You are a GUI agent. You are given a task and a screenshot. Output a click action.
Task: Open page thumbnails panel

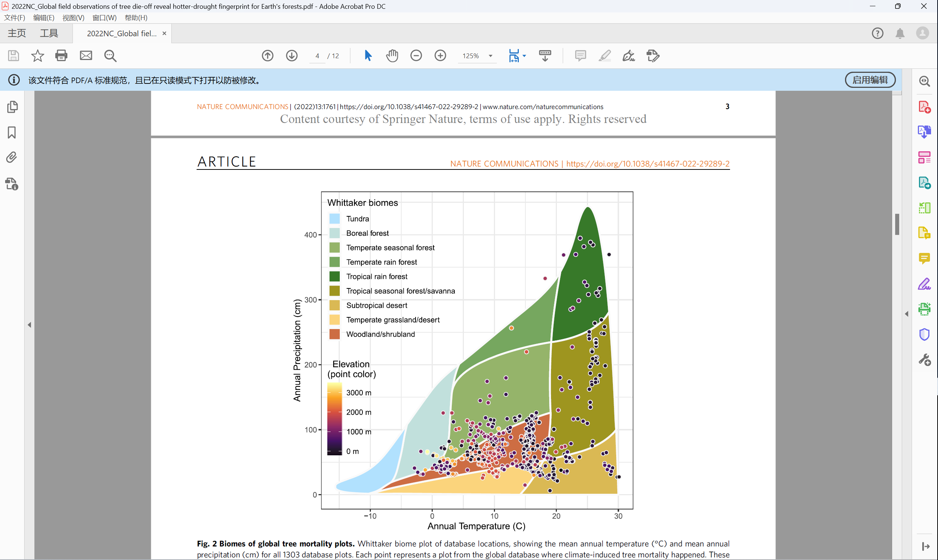[x=12, y=107]
